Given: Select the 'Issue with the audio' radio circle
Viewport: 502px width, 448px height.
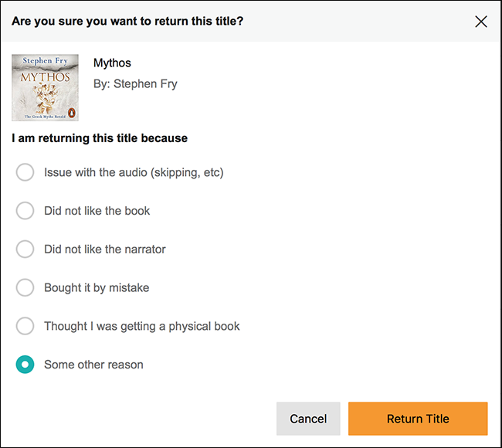Looking at the screenshot, I should (25, 172).
